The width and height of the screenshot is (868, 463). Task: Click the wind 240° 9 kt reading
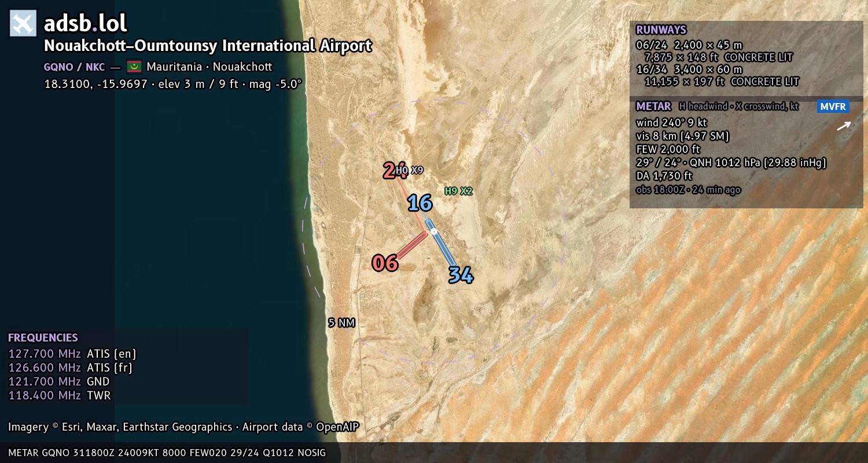[x=671, y=123]
